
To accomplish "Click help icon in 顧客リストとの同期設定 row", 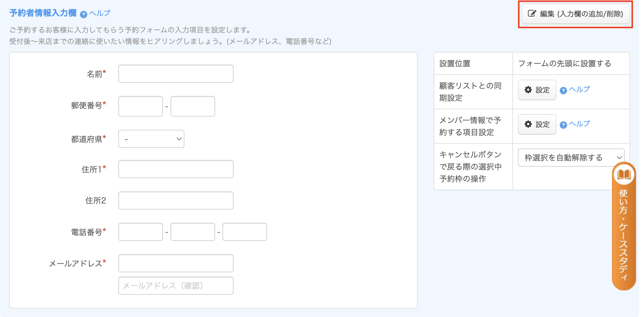I will click(x=563, y=91).
